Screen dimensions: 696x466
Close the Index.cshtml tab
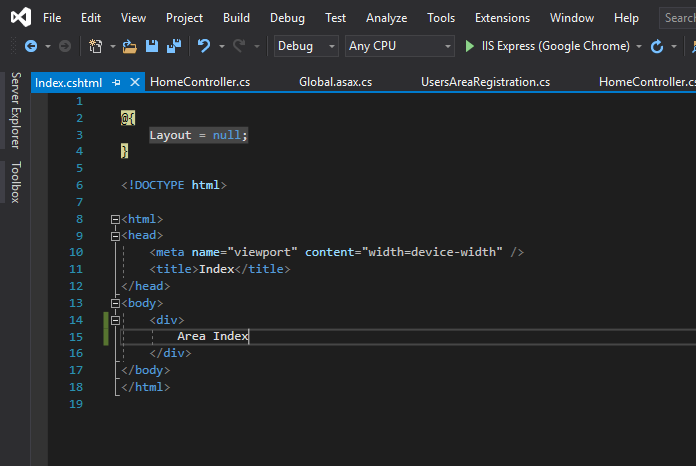point(135,82)
